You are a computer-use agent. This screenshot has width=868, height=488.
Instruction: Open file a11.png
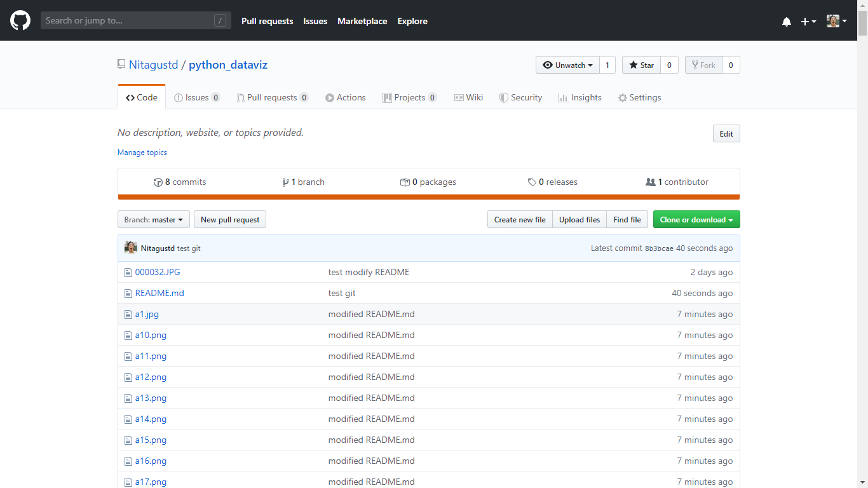click(151, 356)
